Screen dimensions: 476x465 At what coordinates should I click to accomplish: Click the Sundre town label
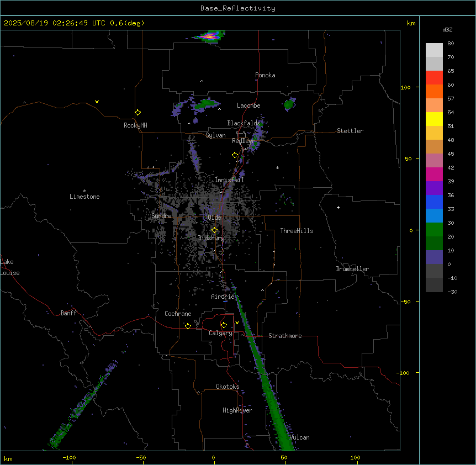(161, 216)
